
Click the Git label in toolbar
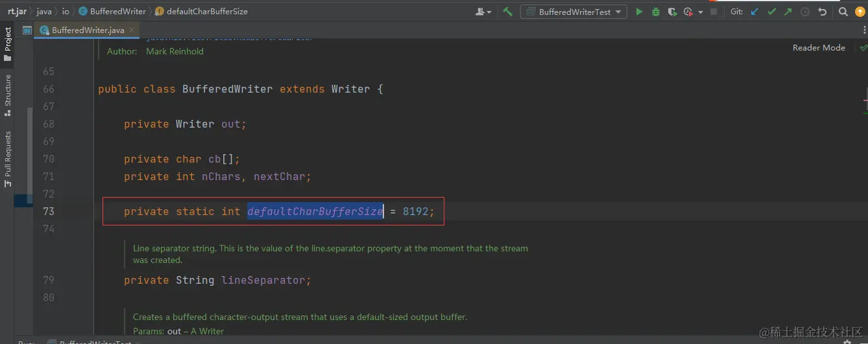736,12
